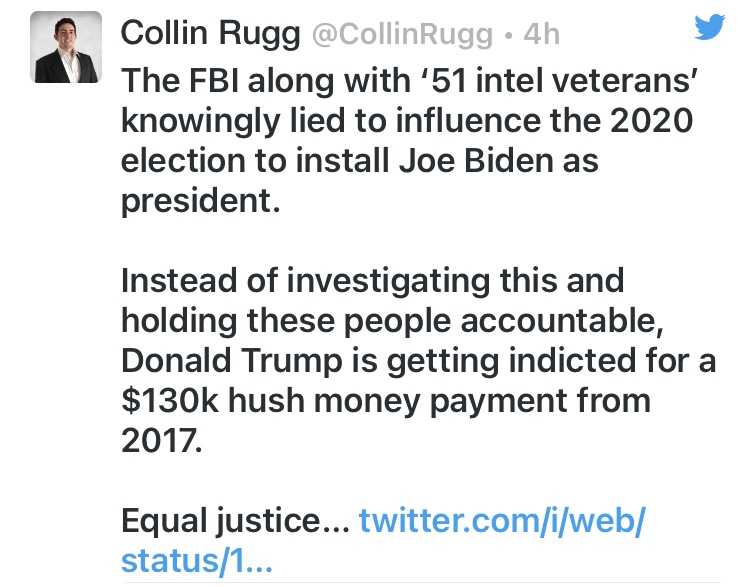Open the twitter.com/i/web/ link
The image size is (750, 587).
501,520
